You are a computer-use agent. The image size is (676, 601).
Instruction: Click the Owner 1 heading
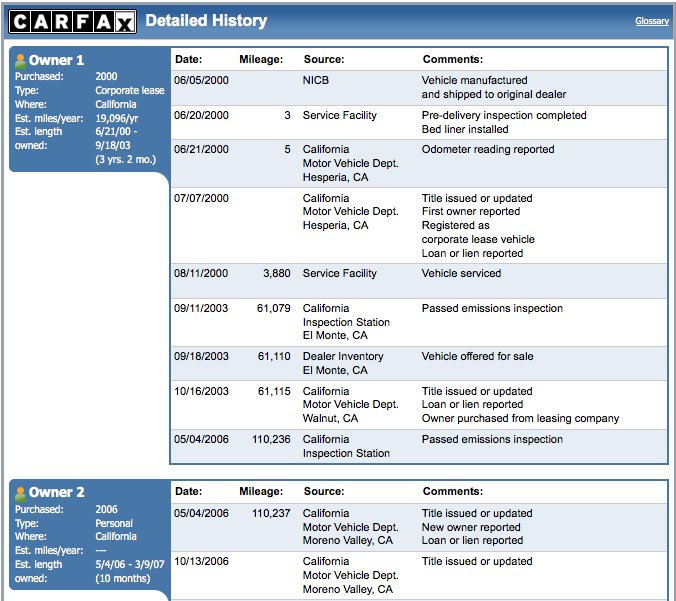pos(56,60)
